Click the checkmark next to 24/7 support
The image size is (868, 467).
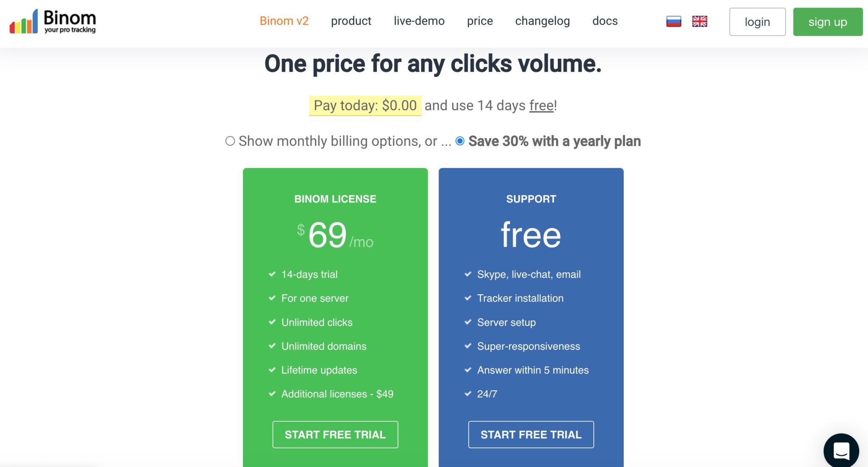click(468, 394)
